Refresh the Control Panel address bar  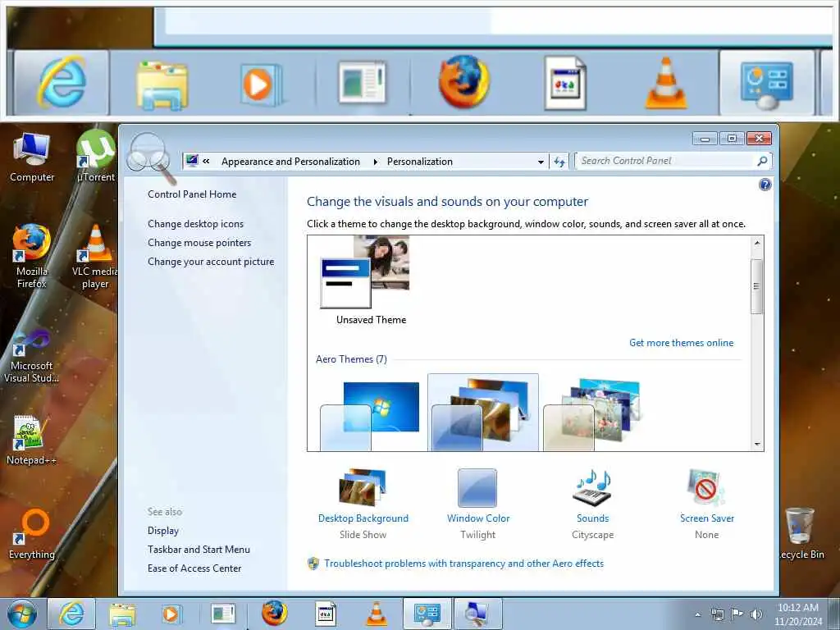(559, 162)
